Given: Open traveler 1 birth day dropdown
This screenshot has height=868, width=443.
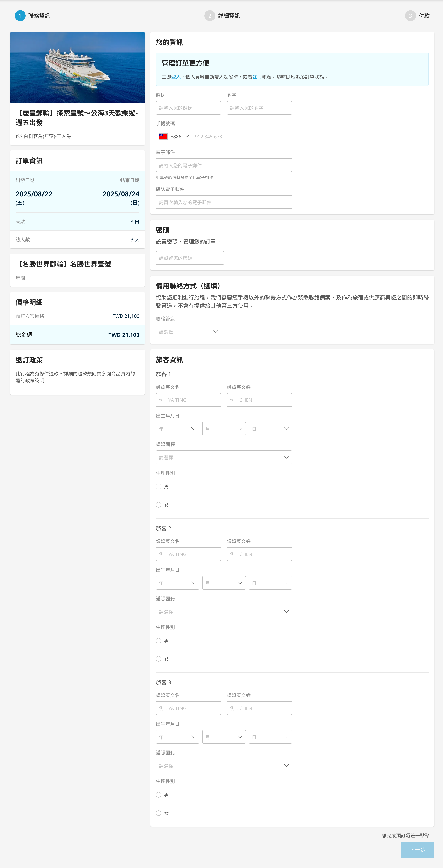Looking at the screenshot, I should tap(270, 429).
